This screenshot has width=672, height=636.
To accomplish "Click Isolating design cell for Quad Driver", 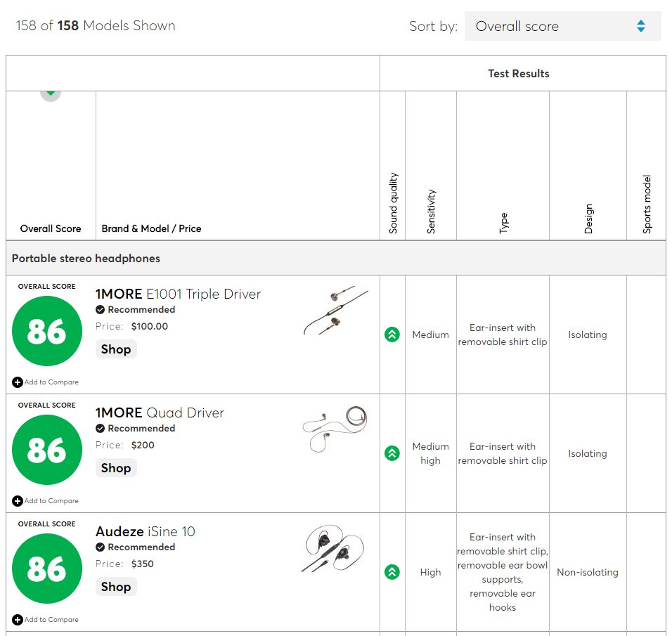I will [588, 453].
